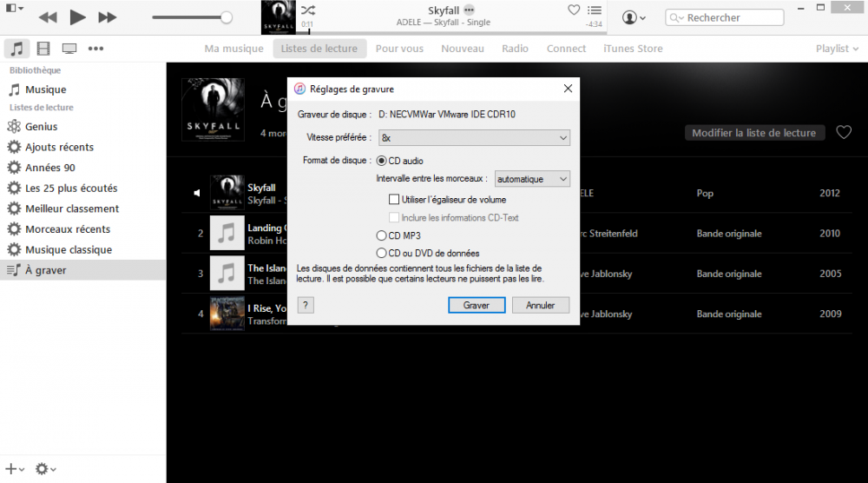Open the Meilleur classement playlist

pos(83,208)
